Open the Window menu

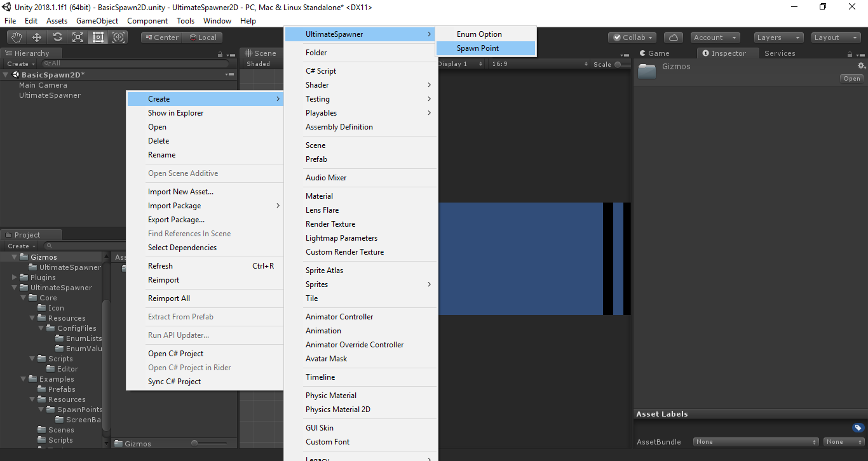tap(217, 21)
